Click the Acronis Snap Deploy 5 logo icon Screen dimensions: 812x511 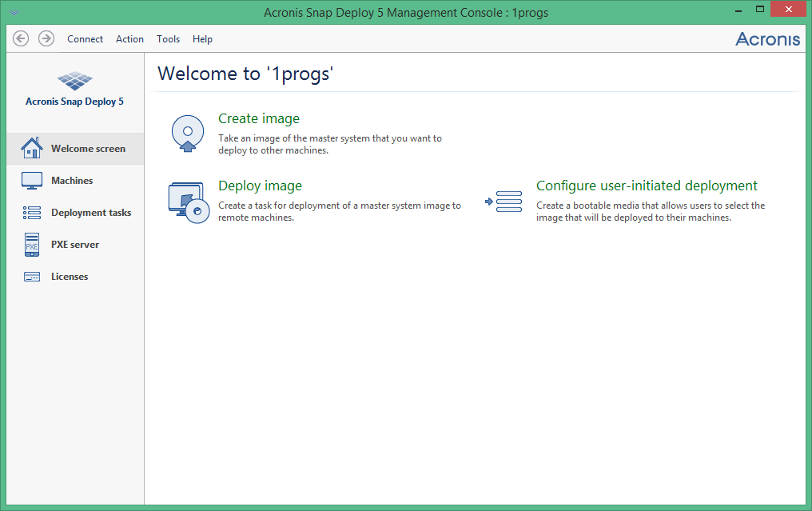click(x=74, y=80)
